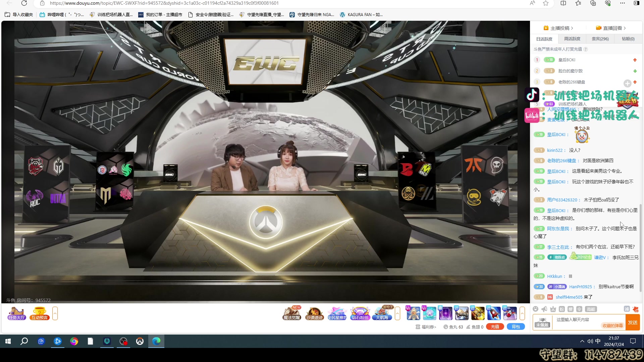Click chat username HanPrt0925

(x=581, y=287)
